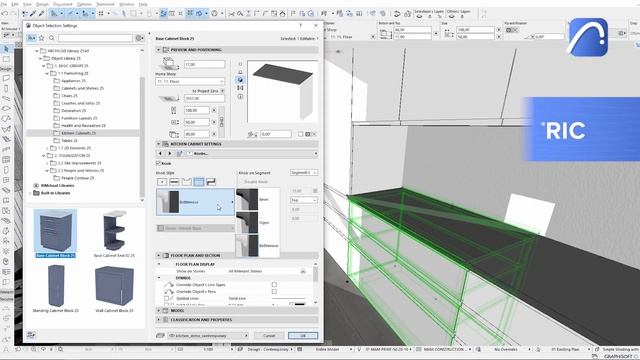Open the layer dropdown at dialog bottom
Screen dimensions: 640x360
click(208, 336)
